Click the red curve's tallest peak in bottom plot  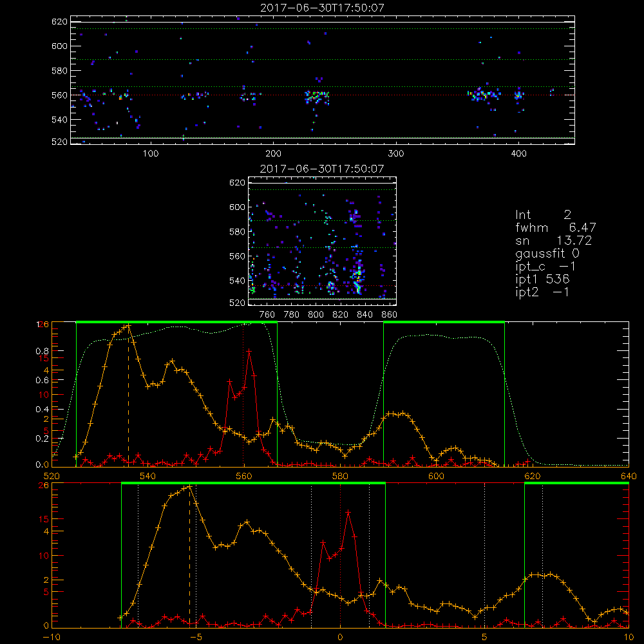pyautogui.click(x=348, y=512)
